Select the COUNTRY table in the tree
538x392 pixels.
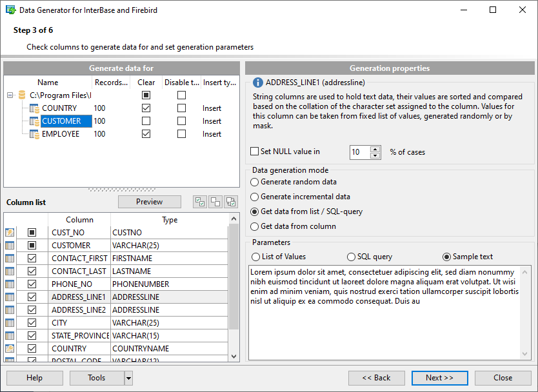(x=59, y=108)
